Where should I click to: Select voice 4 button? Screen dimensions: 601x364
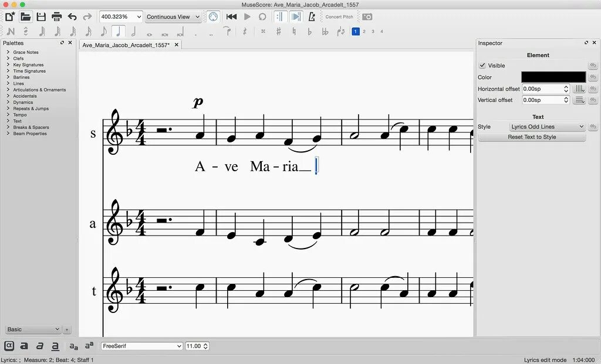tap(381, 32)
